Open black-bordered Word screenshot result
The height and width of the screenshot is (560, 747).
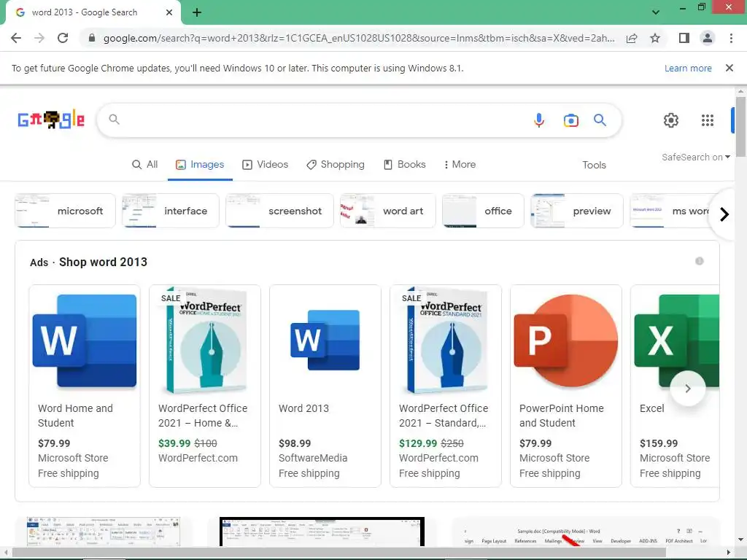[x=322, y=532]
